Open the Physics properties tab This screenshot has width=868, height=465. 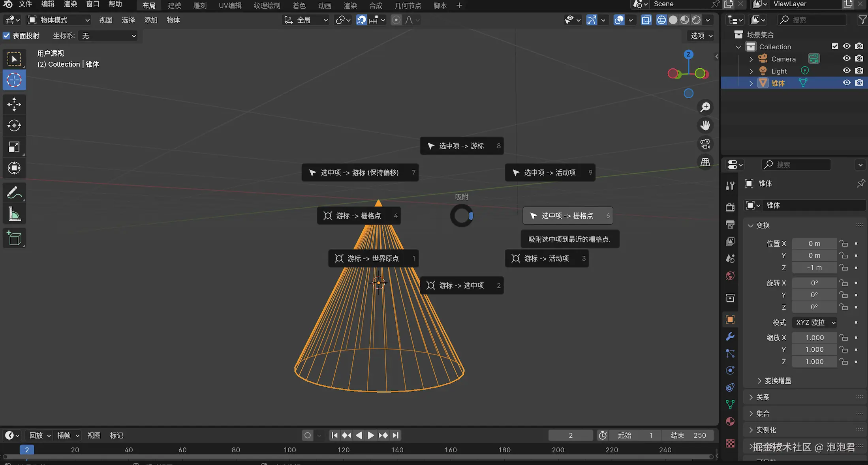point(730,370)
